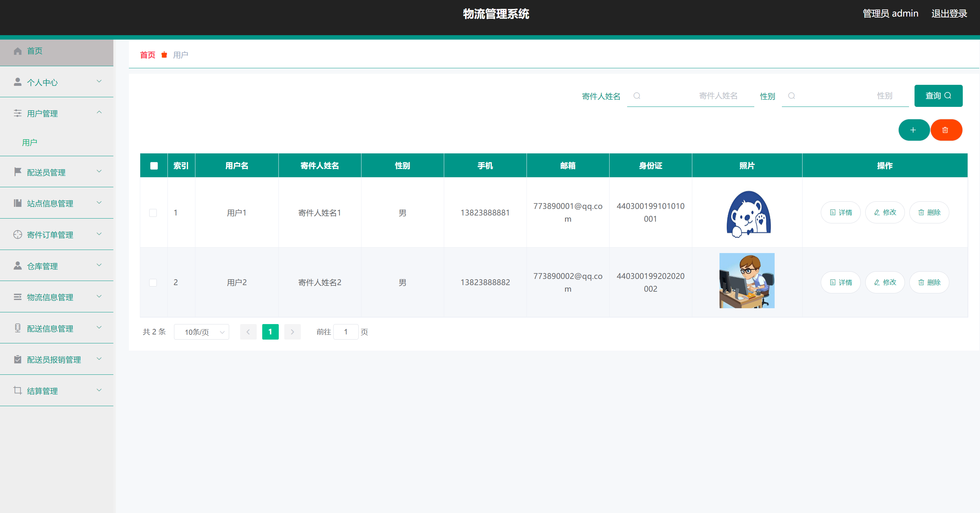Click the sliders icon next to 用户管理
This screenshot has height=513, width=980.
pos(18,113)
